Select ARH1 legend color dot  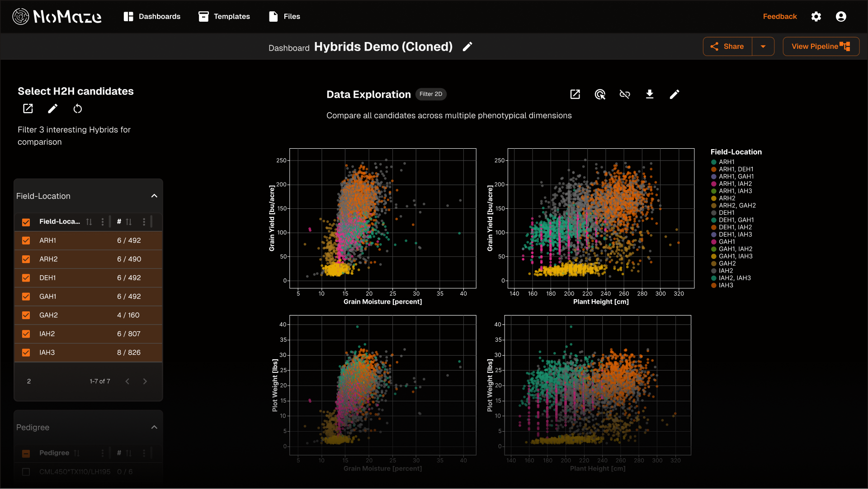point(714,162)
